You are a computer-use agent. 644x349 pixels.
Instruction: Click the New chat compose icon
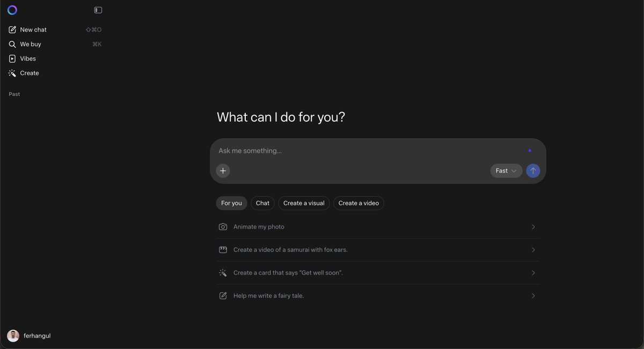click(x=12, y=29)
